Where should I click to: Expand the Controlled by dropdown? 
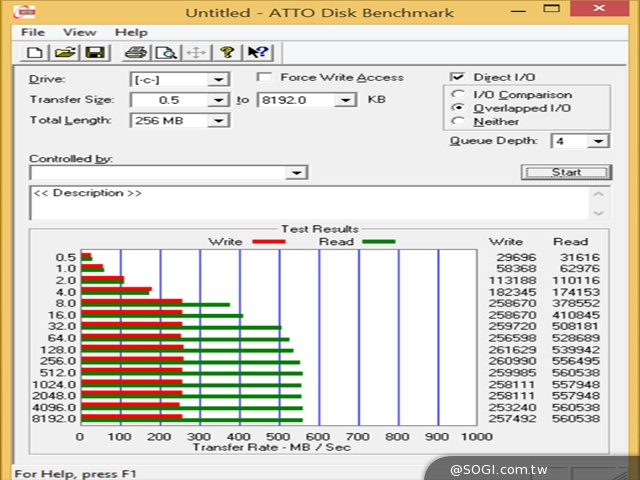295,173
